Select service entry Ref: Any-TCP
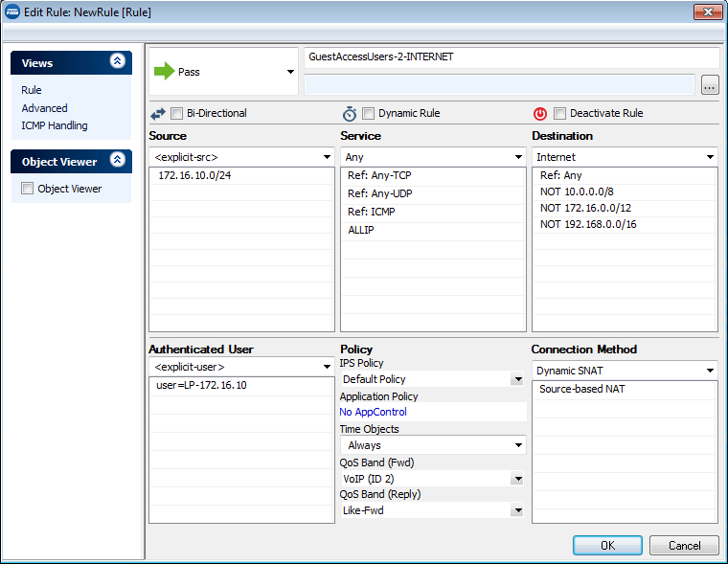This screenshot has width=728, height=564. pyautogui.click(x=433, y=175)
